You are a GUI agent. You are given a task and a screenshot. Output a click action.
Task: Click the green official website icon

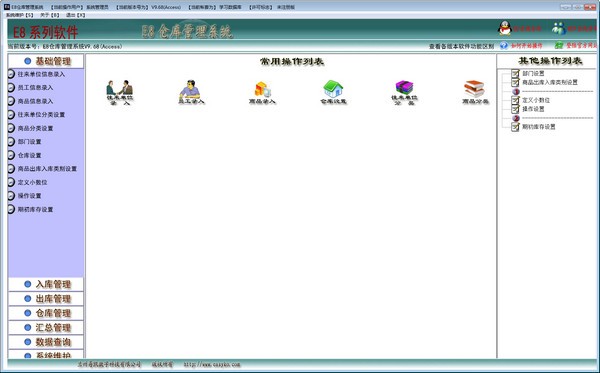[559, 46]
